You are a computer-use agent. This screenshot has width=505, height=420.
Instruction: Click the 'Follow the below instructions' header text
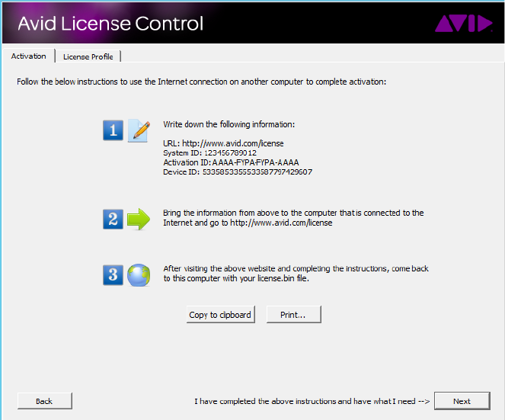click(201, 82)
